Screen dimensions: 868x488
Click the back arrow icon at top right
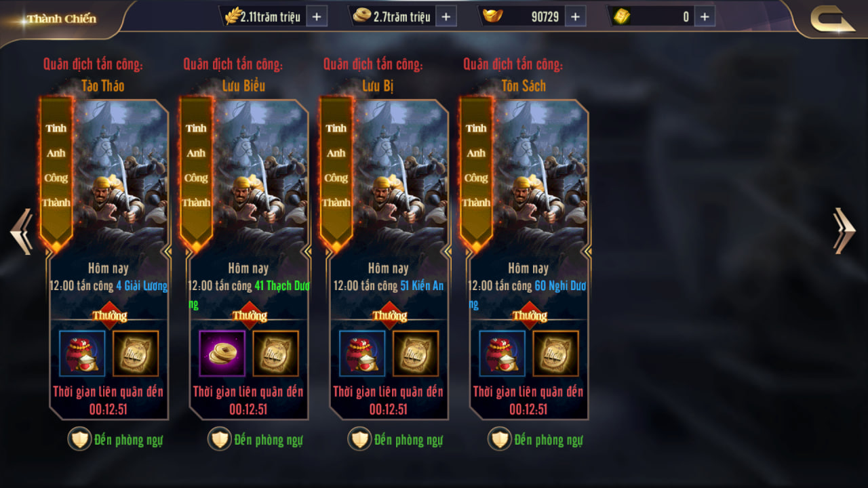(833, 19)
